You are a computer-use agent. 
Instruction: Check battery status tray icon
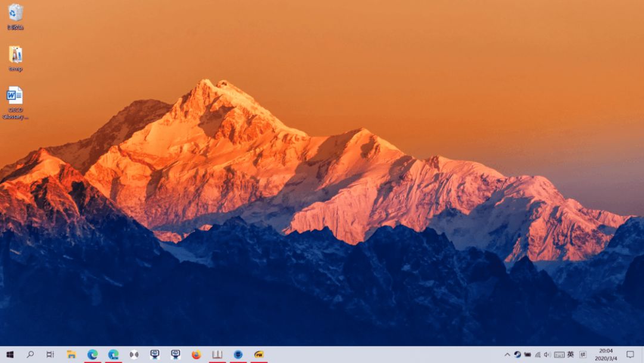(x=528, y=355)
